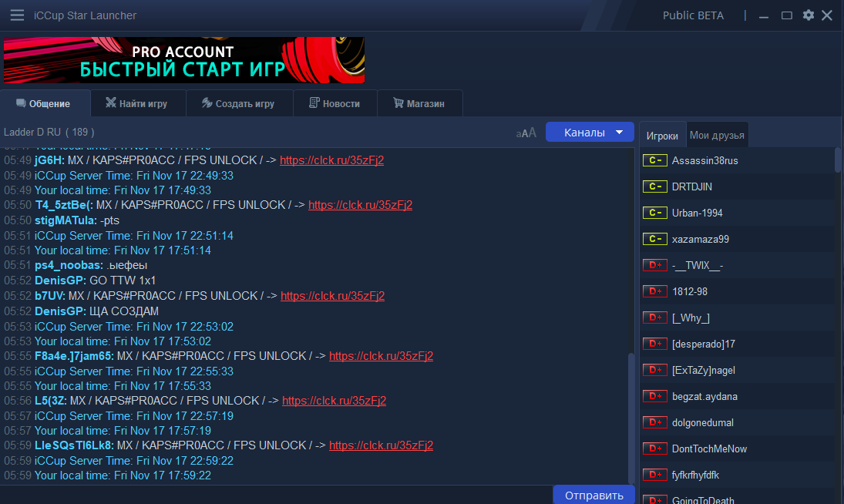Image resolution: width=844 pixels, height=504 pixels.
Task: Select player DontTochMeNow in list
Action: [x=738, y=449]
